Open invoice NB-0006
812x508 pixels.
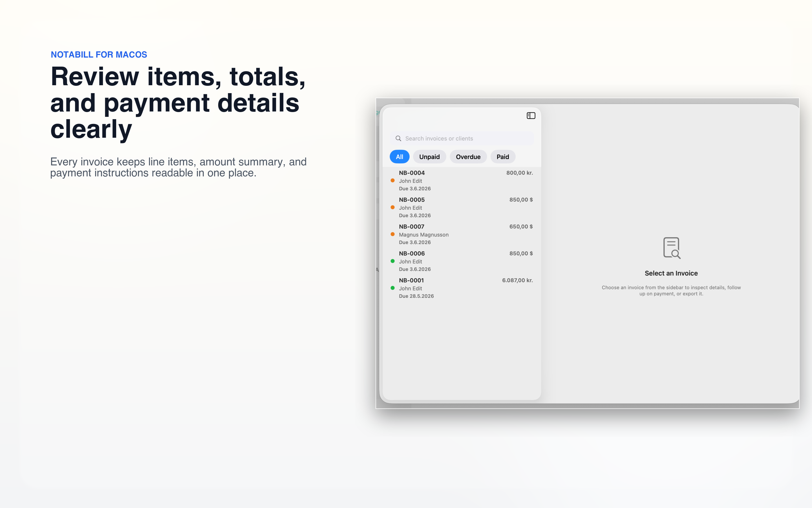[x=462, y=261]
